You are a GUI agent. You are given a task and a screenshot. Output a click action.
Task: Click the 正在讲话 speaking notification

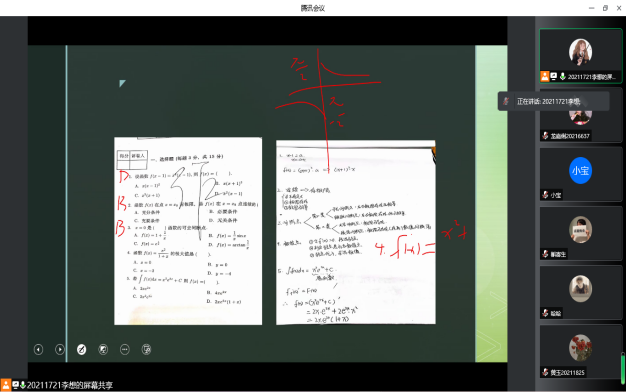554,101
